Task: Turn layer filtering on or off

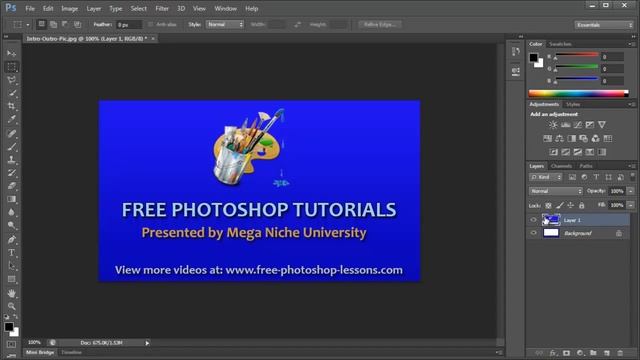Action: (632, 177)
